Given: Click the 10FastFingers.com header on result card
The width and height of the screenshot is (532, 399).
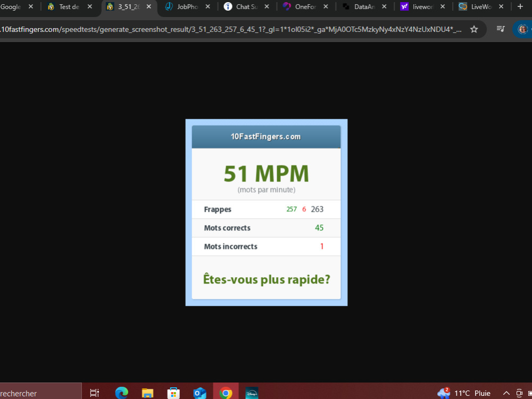Looking at the screenshot, I should tap(266, 137).
